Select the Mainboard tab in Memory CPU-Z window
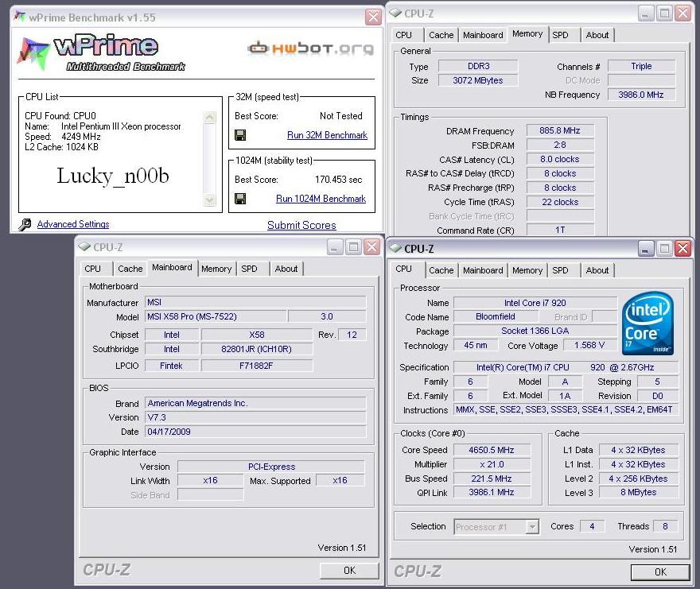This screenshot has height=589, width=700. click(x=483, y=35)
